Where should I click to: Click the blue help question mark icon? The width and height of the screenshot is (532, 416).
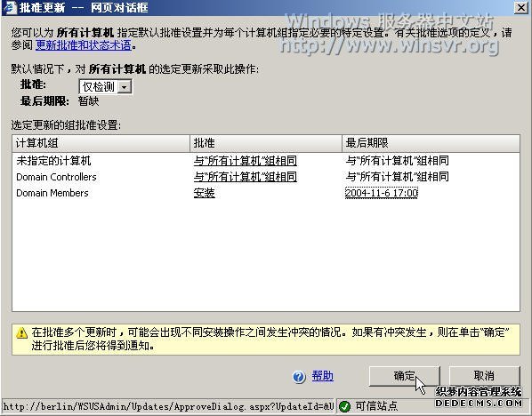click(299, 377)
